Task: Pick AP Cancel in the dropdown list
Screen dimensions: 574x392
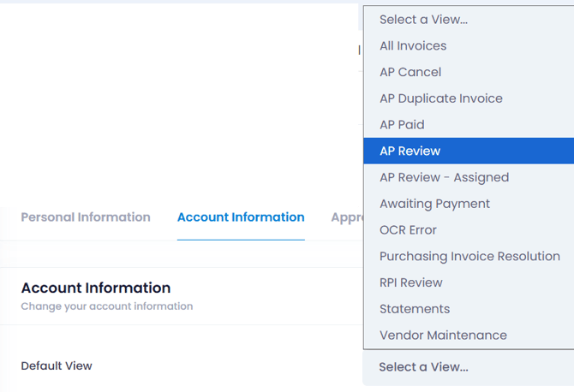Action: pyautogui.click(x=410, y=72)
